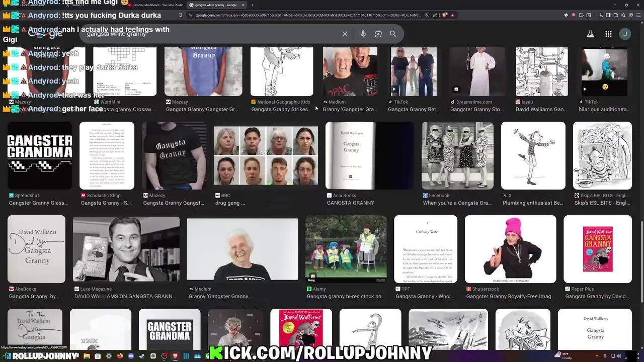This screenshot has width=644, height=362.
Task: Open Steam from the taskbar
Action: [142, 356]
